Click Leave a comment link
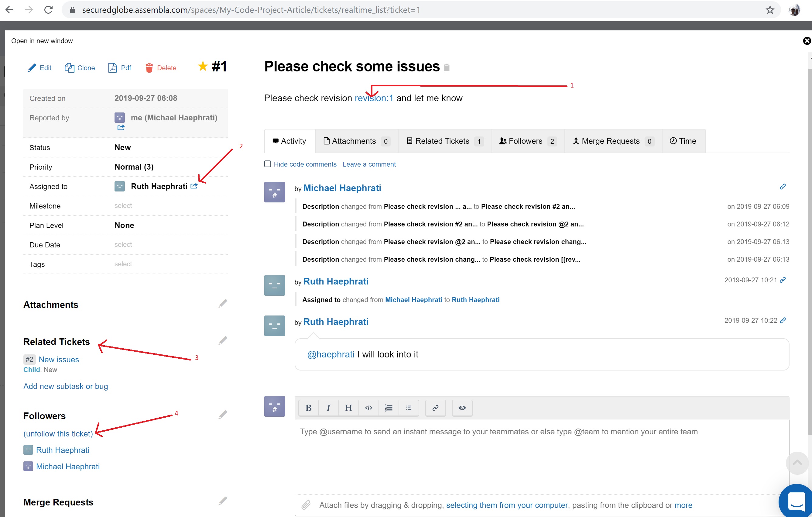The image size is (812, 517). (x=369, y=164)
